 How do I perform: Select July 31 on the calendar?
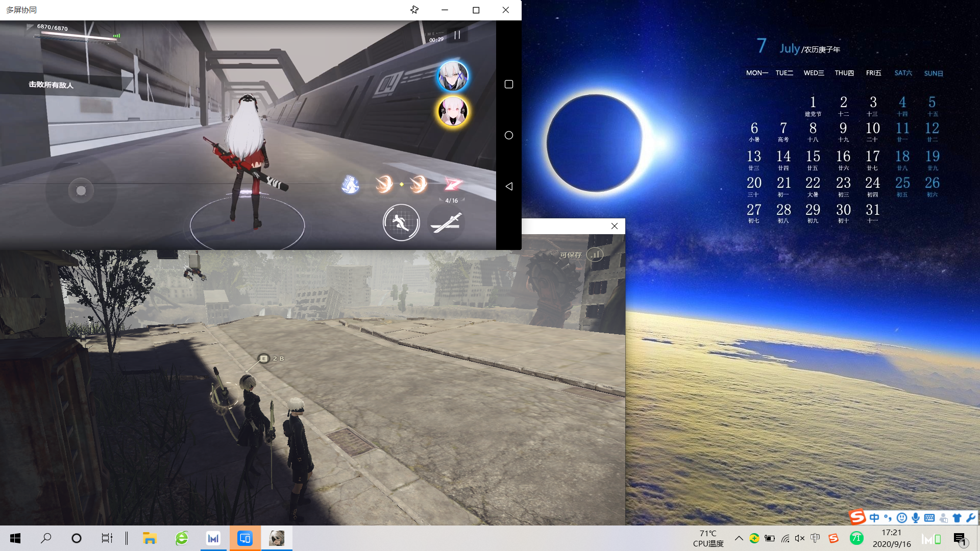[873, 213]
